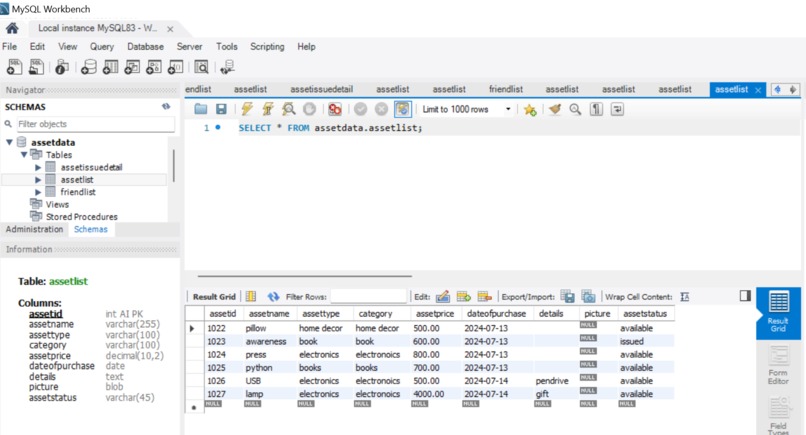Expand the friendlist table
This screenshot has height=435, width=806.
point(38,192)
